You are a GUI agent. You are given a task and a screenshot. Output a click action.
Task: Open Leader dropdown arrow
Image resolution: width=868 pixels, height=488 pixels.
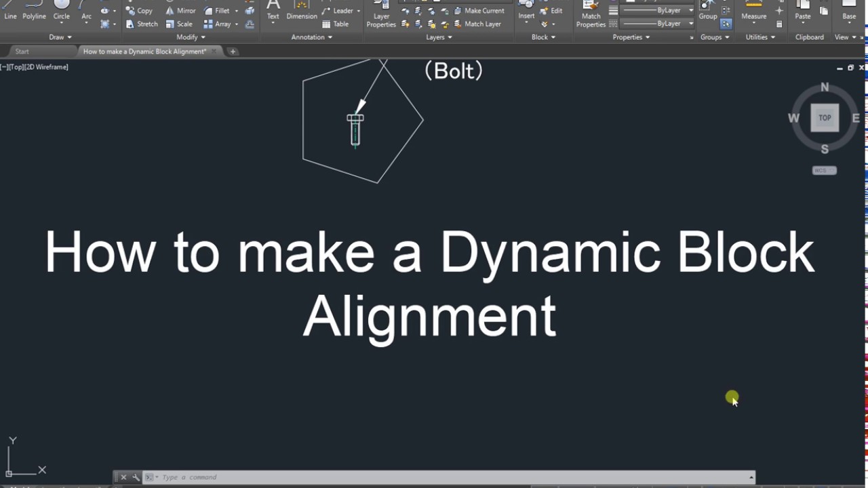(358, 11)
